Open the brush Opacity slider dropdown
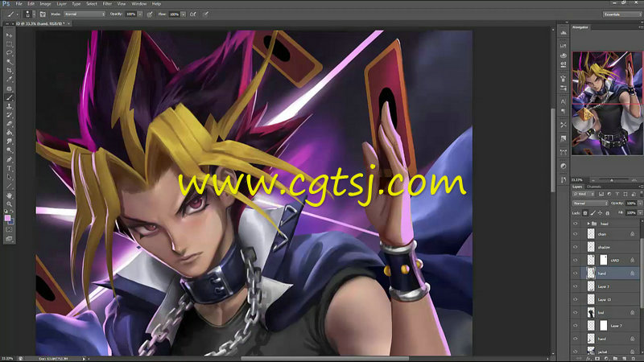 [140, 14]
